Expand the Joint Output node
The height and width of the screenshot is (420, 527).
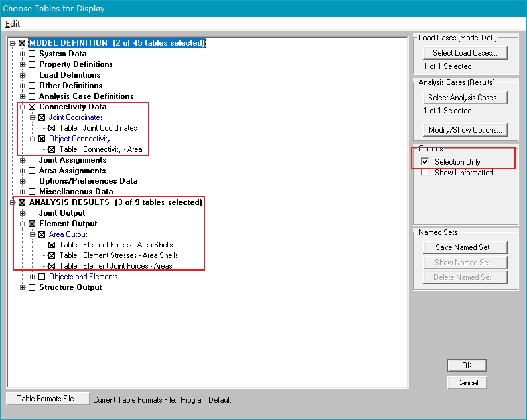(x=22, y=213)
